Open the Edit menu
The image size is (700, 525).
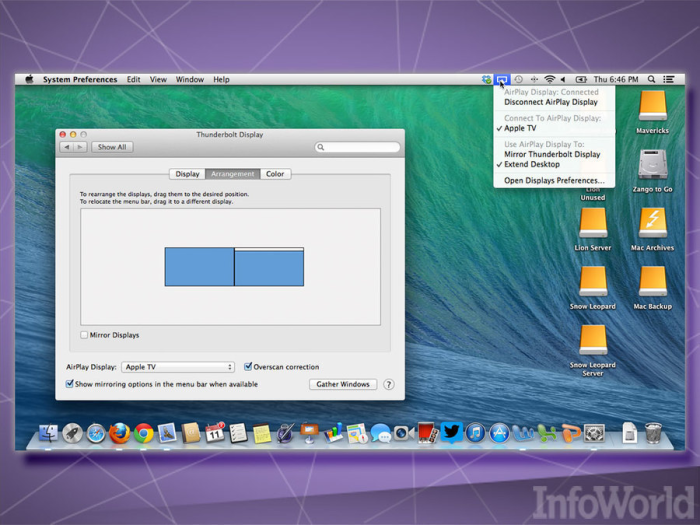click(x=133, y=79)
